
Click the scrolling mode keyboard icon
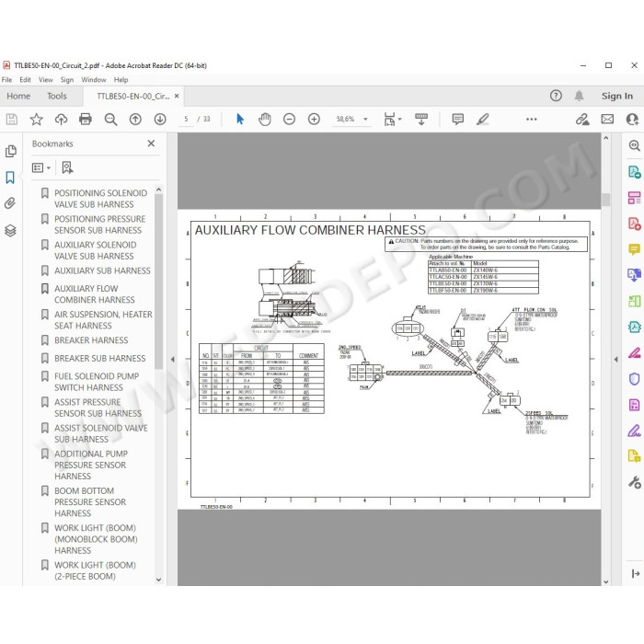click(x=421, y=119)
